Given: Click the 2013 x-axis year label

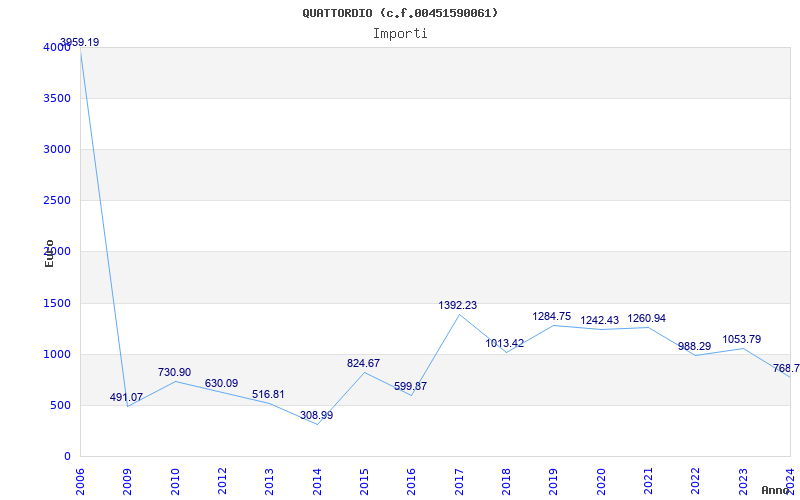Looking at the screenshot, I should [x=270, y=481].
